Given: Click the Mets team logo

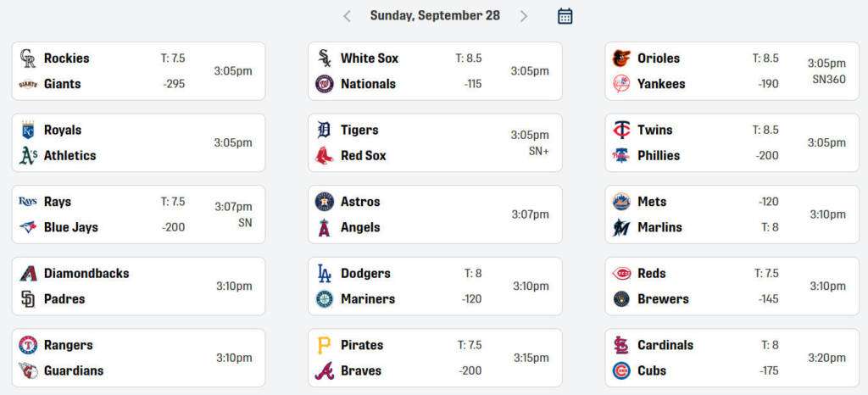Looking at the screenshot, I should [621, 202].
